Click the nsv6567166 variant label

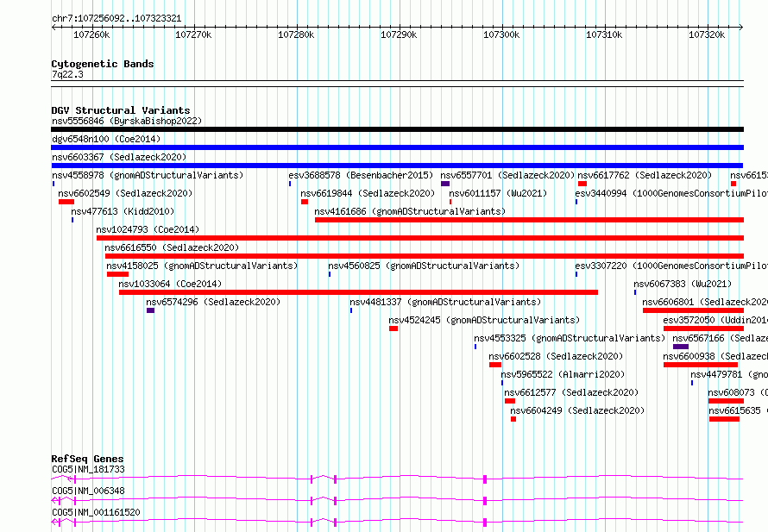click(x=720, y=338)
